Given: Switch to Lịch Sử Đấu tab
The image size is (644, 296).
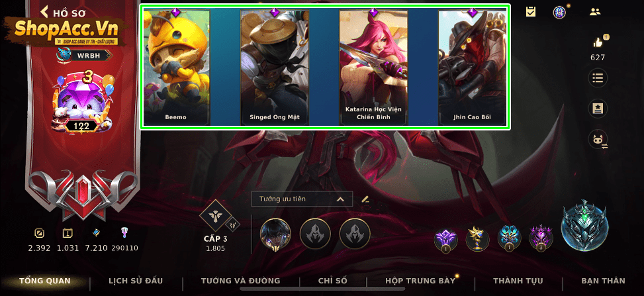Looking at the screenshot, I should click(x=136, y=281).
